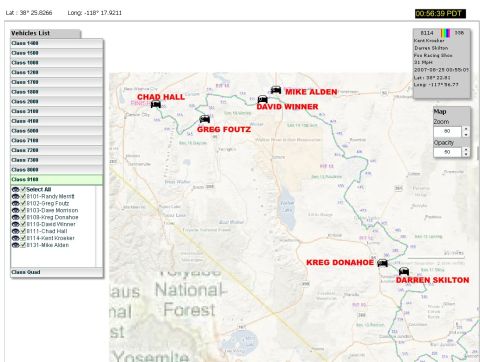This screenshot has height=362, width=480.
Task: Click Mike Alden's car marker on map
Action: [276, 90]
